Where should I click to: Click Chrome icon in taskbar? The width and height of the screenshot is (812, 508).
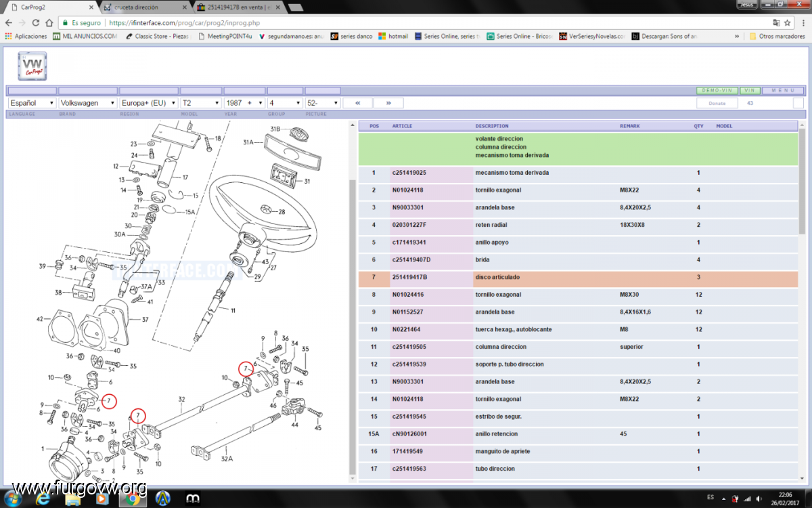tap(133, 498)
